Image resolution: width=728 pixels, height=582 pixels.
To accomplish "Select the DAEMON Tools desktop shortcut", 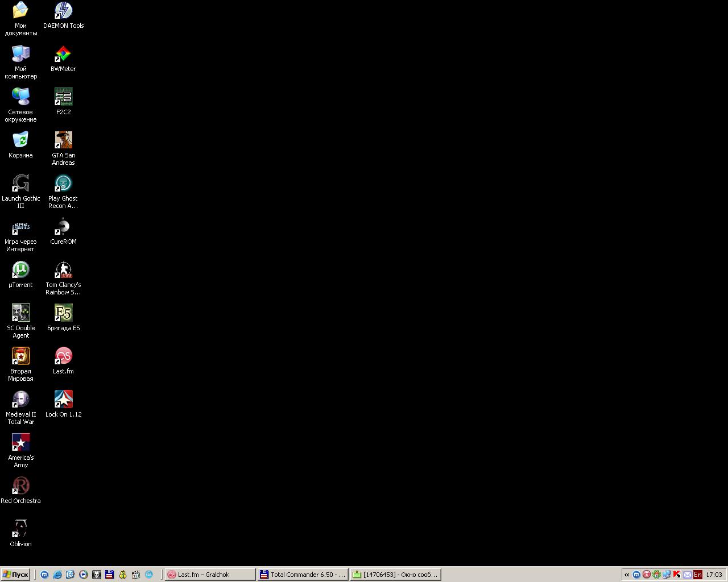I will pyautogui.click(x=63, y=11).
